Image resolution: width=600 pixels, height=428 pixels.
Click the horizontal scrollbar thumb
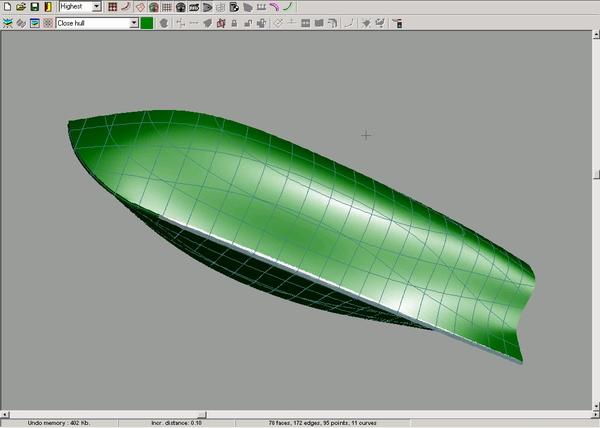pyautogui.click(x=203, y=415)
